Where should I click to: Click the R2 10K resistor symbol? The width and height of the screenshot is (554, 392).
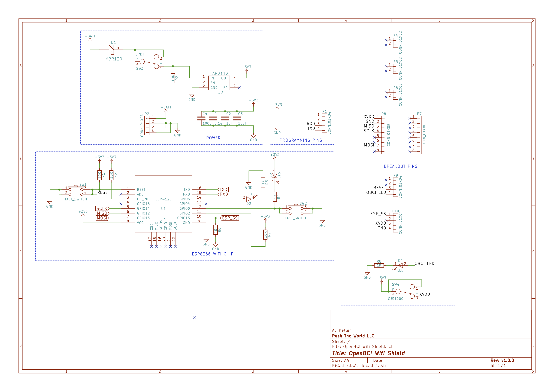click(173, 78)
